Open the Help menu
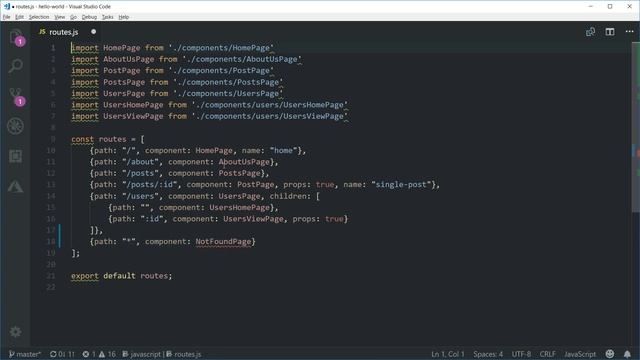 124,17
